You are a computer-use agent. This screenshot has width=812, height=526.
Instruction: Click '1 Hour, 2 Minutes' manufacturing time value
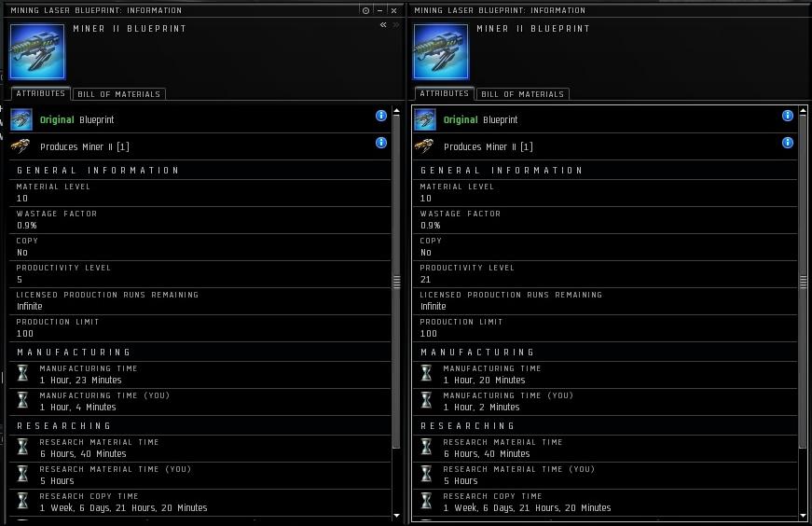pos(482,407)
